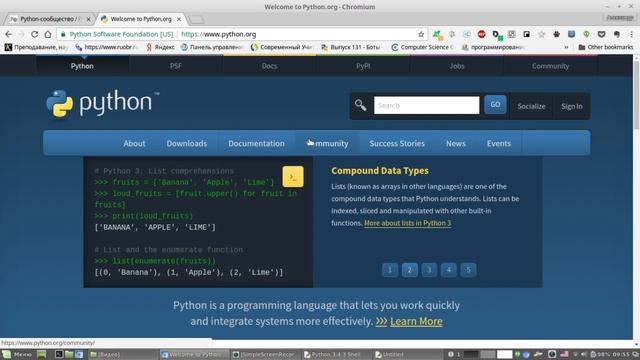Viewport: 640px width, 360px height.
Task: Click the browser back arrow
Action: coord(9,34)
